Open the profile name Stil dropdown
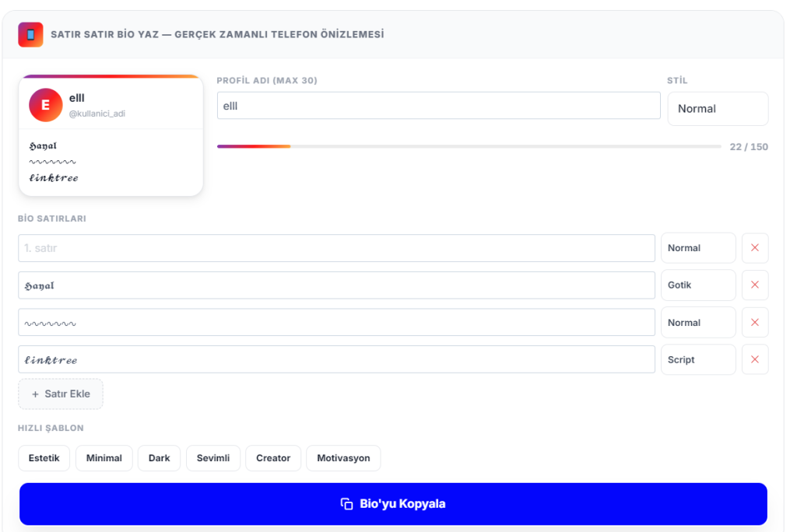Screen dimensions: 797x532 point(718,109)
